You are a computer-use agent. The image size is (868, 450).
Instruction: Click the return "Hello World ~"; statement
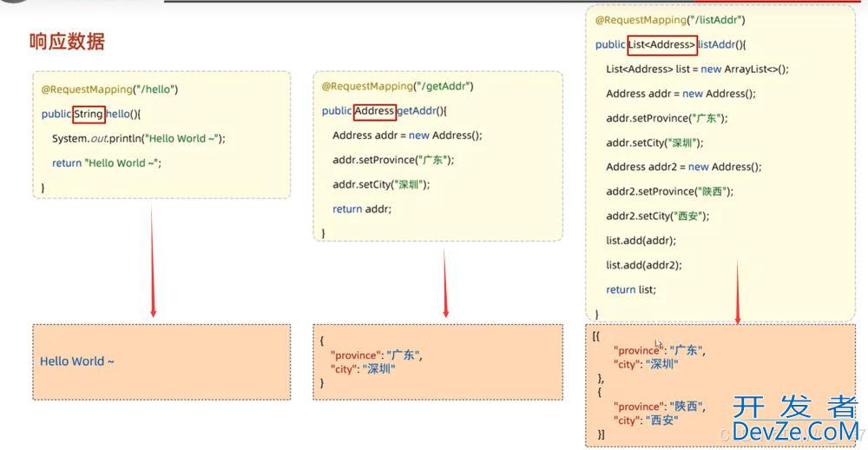107,163
